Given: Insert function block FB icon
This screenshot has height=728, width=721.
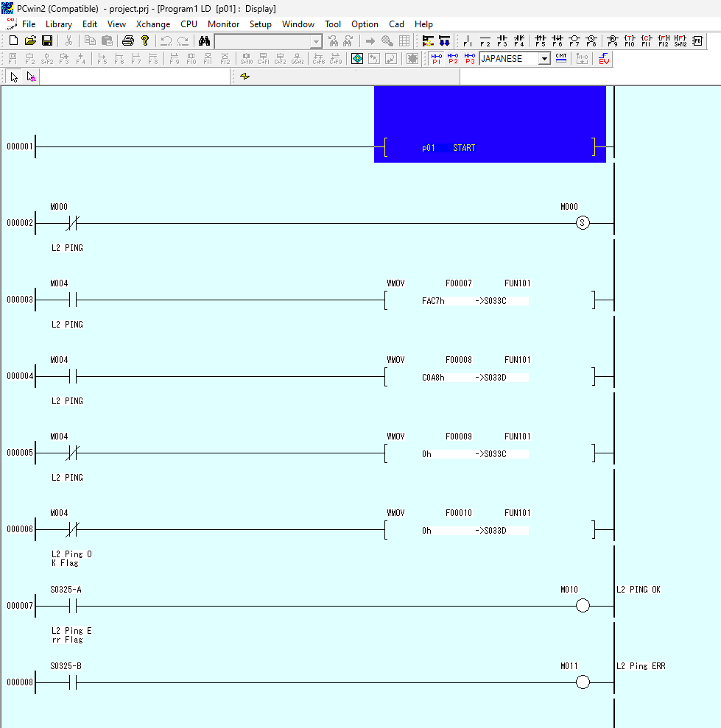Looking at the screenshot, I should [x=697, y=41].
